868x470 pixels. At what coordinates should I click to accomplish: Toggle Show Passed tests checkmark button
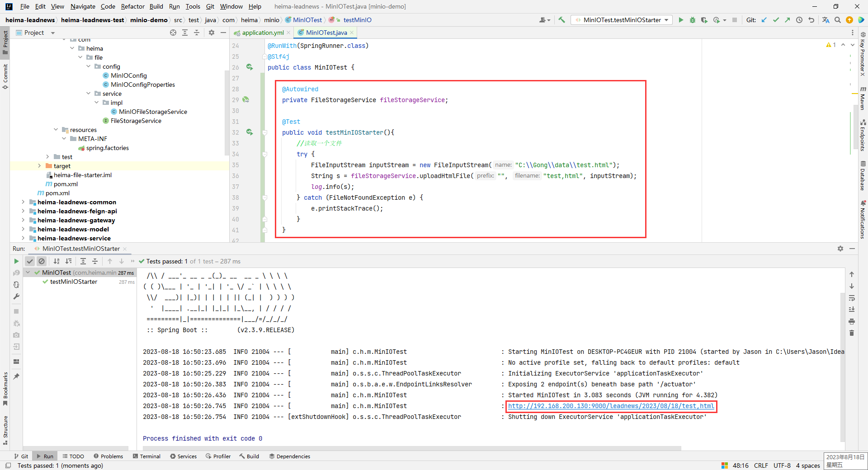coord(30,261)
